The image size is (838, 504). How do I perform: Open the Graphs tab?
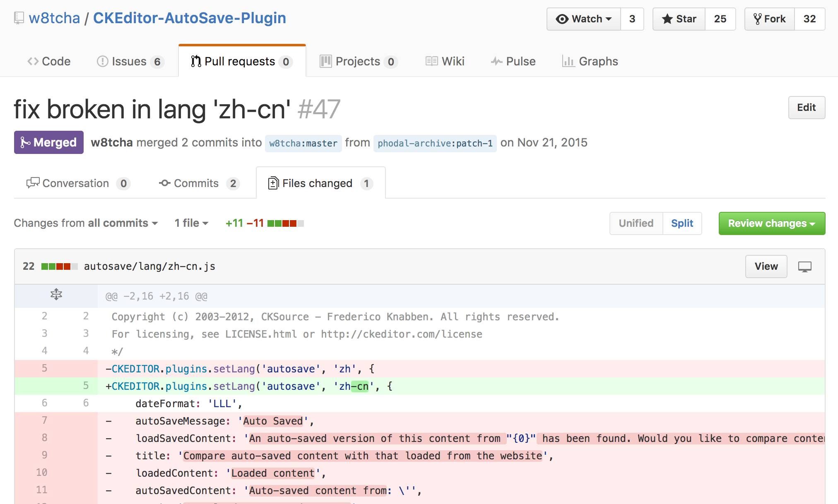pos(590,61)
